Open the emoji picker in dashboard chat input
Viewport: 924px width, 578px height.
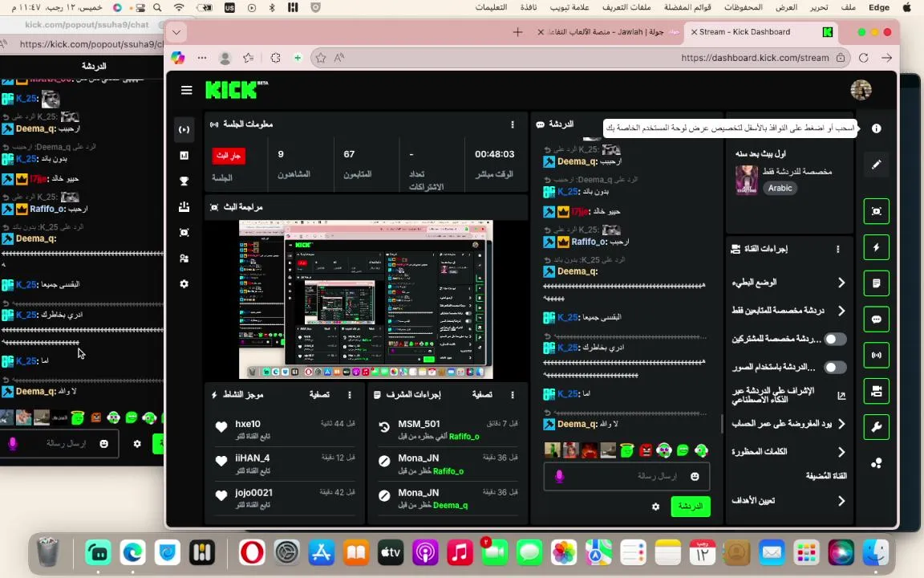tap(695, 477)
